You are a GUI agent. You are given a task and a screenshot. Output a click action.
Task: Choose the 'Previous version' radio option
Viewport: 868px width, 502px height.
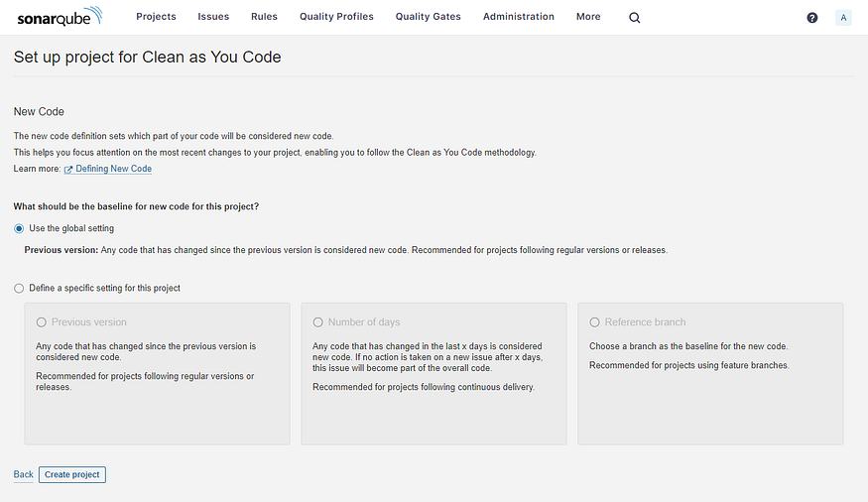coord(41,322)
